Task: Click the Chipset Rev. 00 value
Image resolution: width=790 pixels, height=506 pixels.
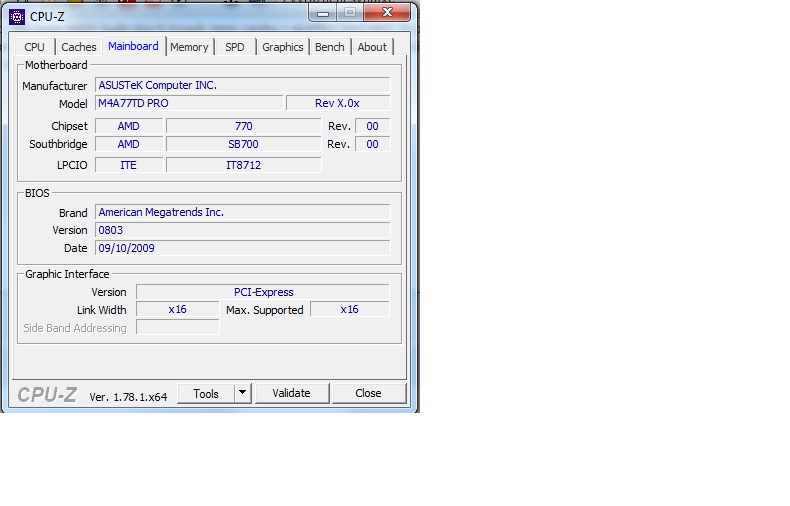Action: [372, 126]
